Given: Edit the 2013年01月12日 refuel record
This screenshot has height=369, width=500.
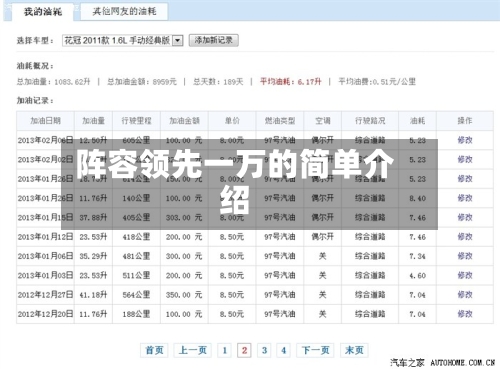Looking at the screenshot, I should 465,237.
